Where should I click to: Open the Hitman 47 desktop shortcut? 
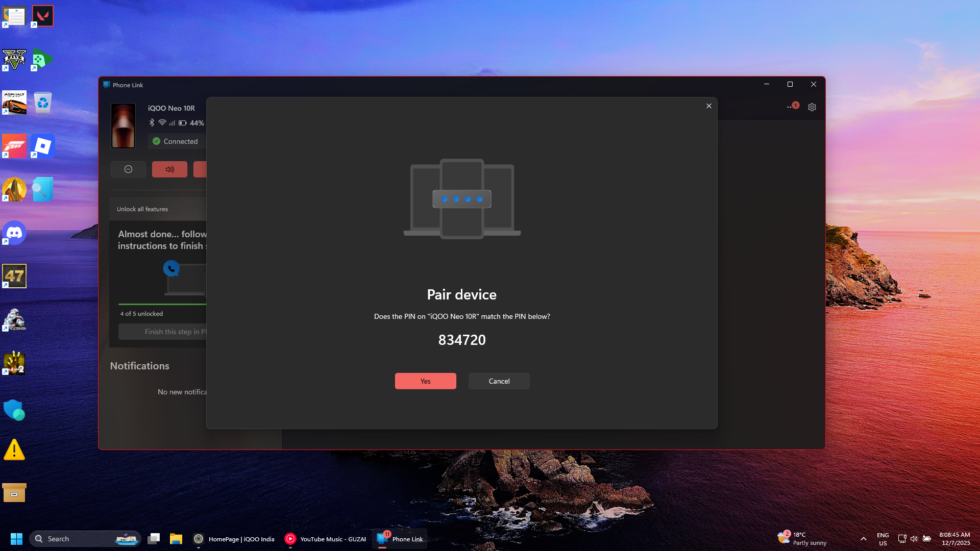[x=14, y=276]
